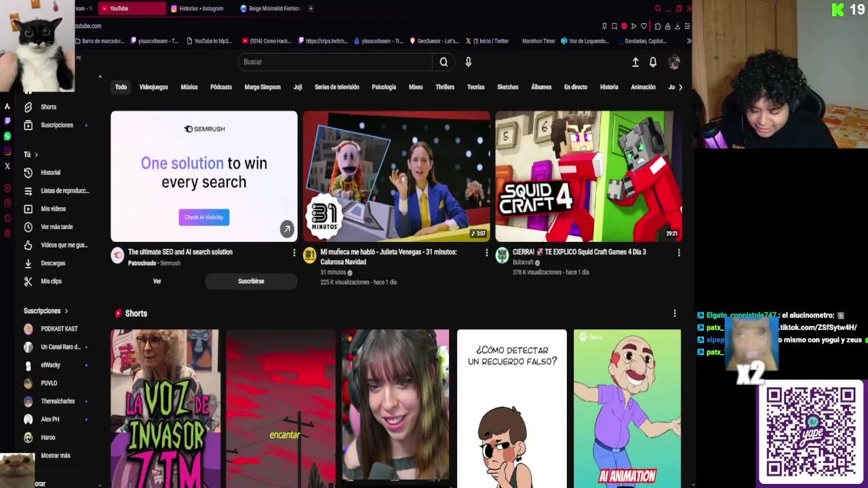
Task: Open the upload video icon
Action: tap(635, 62)
